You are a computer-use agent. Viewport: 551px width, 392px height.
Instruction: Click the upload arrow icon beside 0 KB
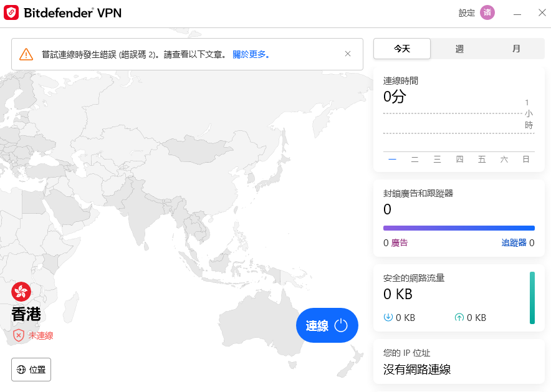click(459, 317)
